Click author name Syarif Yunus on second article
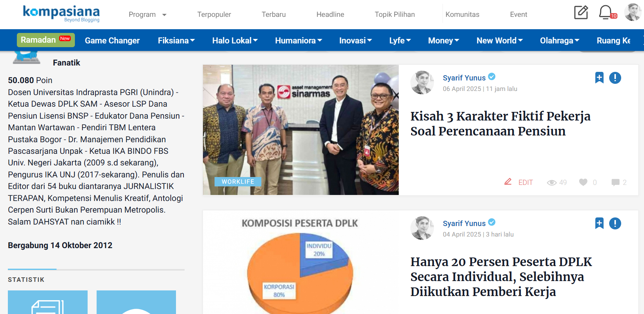The image size is (644, 314). point(464,223)
